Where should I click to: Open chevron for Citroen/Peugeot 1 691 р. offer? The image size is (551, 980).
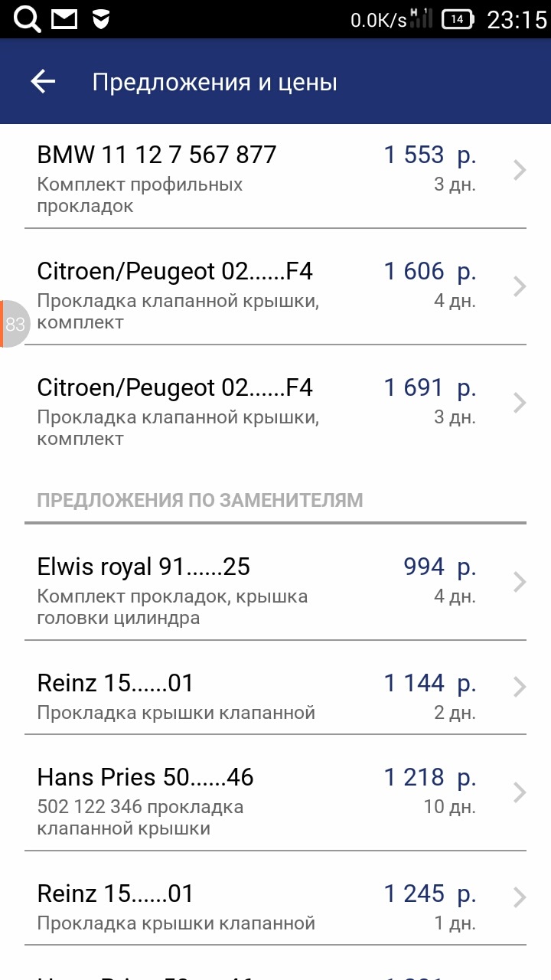[x=520, y=403]
